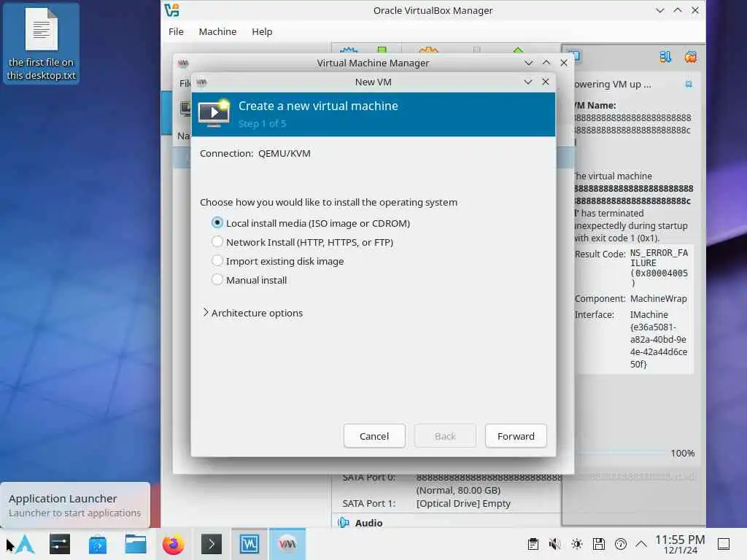Click the greyed-out Back button
The image size is (747, 560).
[x=445, y=436]
